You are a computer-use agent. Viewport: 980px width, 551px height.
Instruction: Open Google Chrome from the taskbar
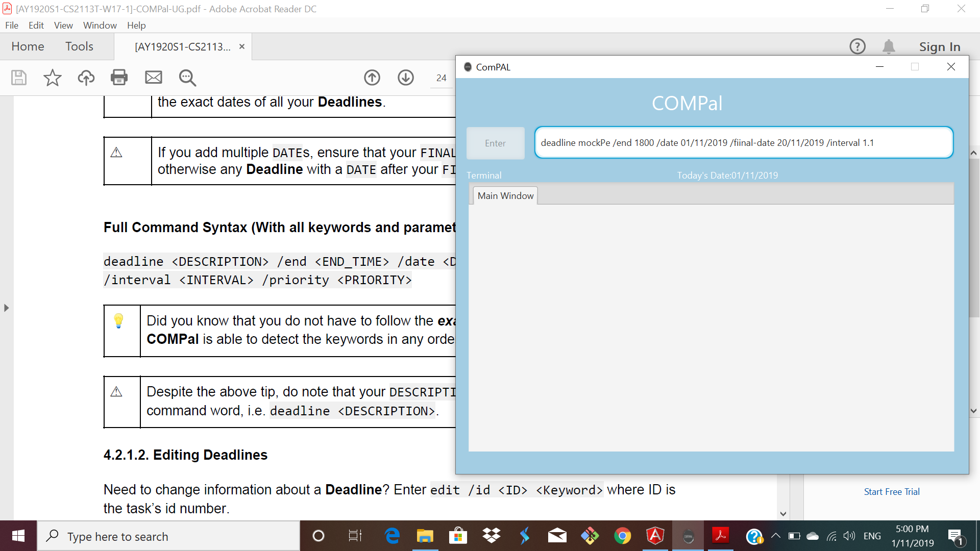coord(622,536)
